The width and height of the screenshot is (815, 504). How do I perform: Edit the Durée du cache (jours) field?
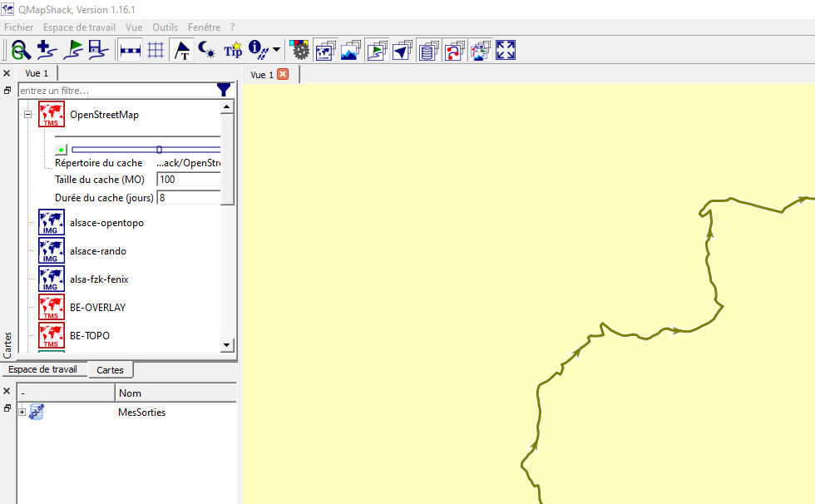[x=189, y=197]
